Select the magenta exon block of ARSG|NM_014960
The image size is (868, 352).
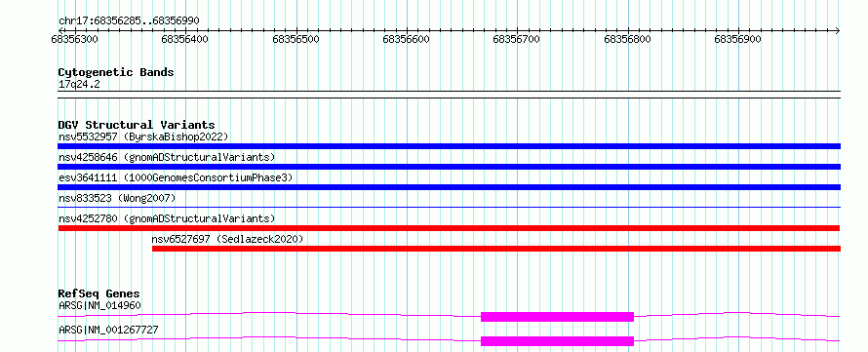[x=557, y=317]
